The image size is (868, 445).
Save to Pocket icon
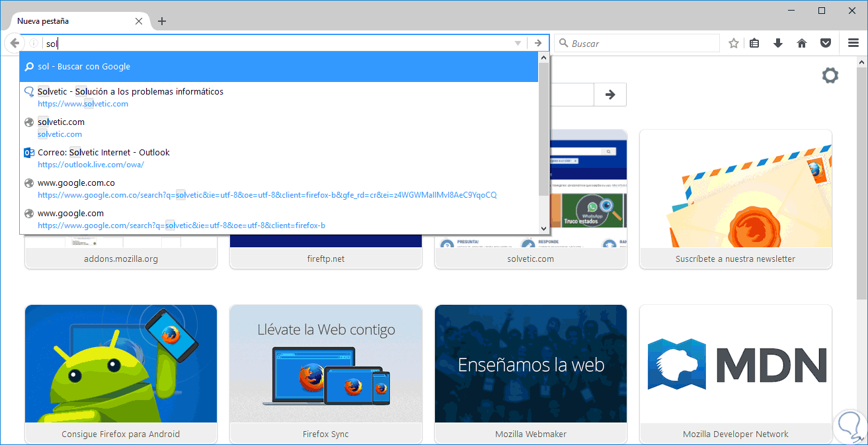[826, 43]
